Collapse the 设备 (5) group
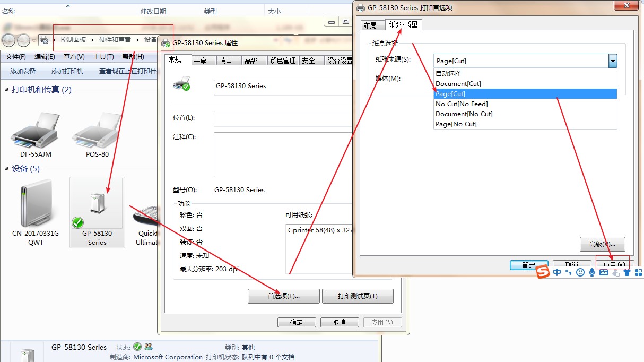644x362 pixels. coord(7,169)
